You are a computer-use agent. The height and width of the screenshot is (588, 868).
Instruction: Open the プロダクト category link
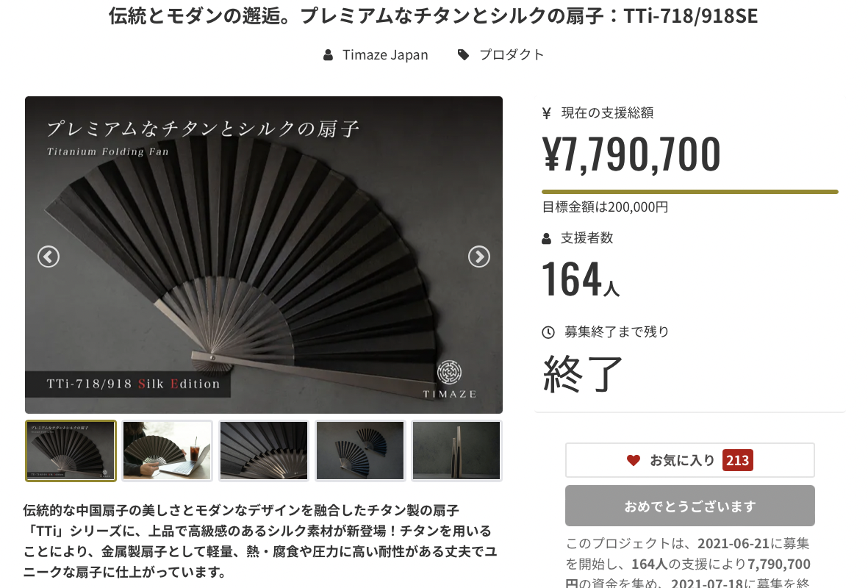512,55
